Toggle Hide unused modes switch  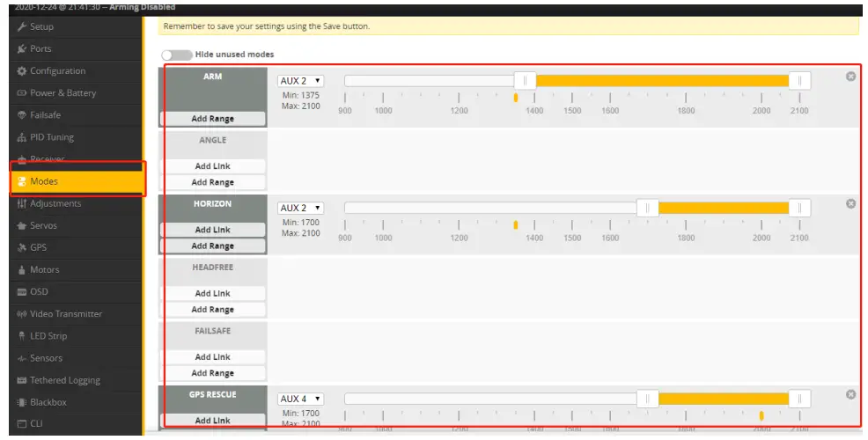coord(177,55)
